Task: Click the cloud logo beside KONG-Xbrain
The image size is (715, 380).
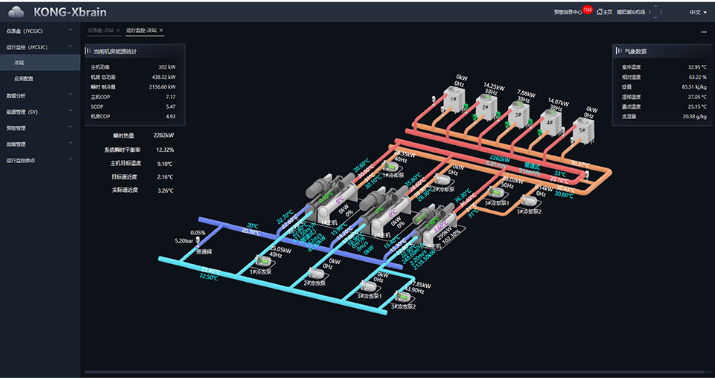Action: click(x=16, y=12)
